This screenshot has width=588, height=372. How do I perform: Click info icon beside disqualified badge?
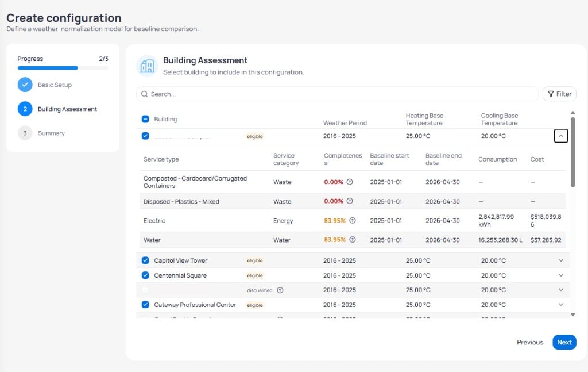pyautogui.click(x=280, y=290)
